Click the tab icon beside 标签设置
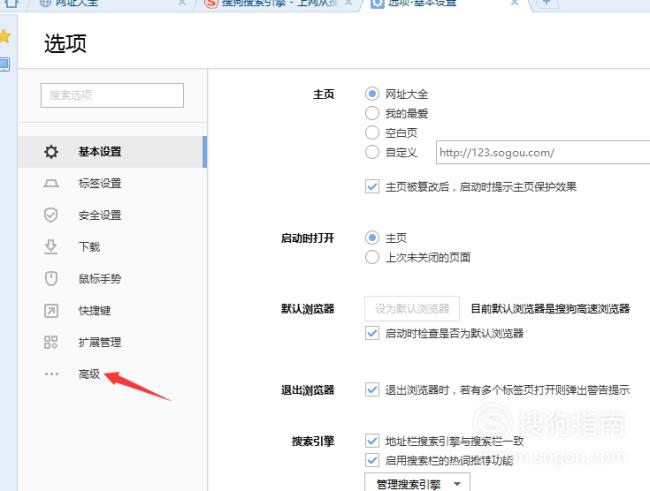The image size is (650, 491). [x=51, y=183]
